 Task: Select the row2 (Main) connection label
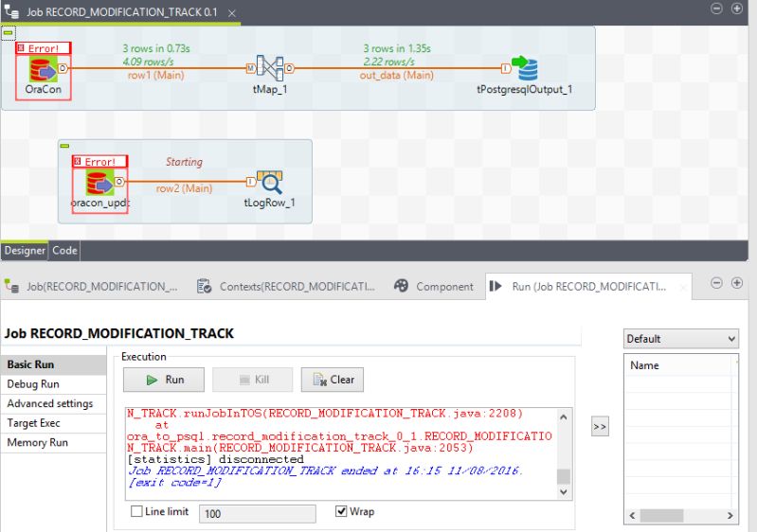coord(184,188)
